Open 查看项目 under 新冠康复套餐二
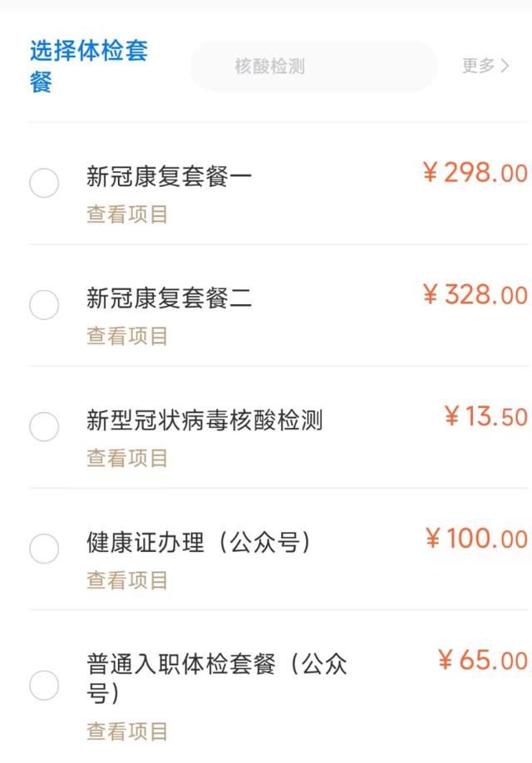 pyautogui.click(x=126, y=337)
